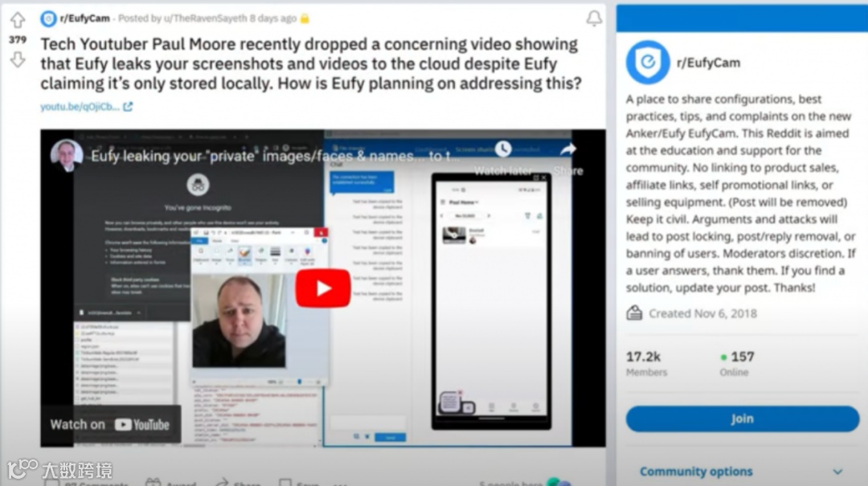This screenshot has width=868, height=486.
Task: Click the locked post padlock icon
Action: click(305, 18)
